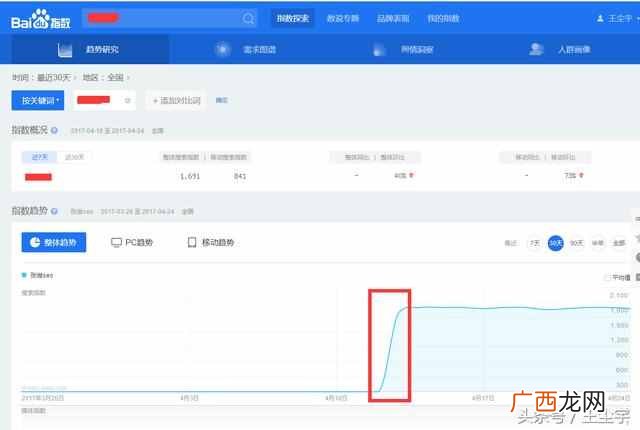
Task: Click the 确定 confirm link
Action: (x=221, y=100)
